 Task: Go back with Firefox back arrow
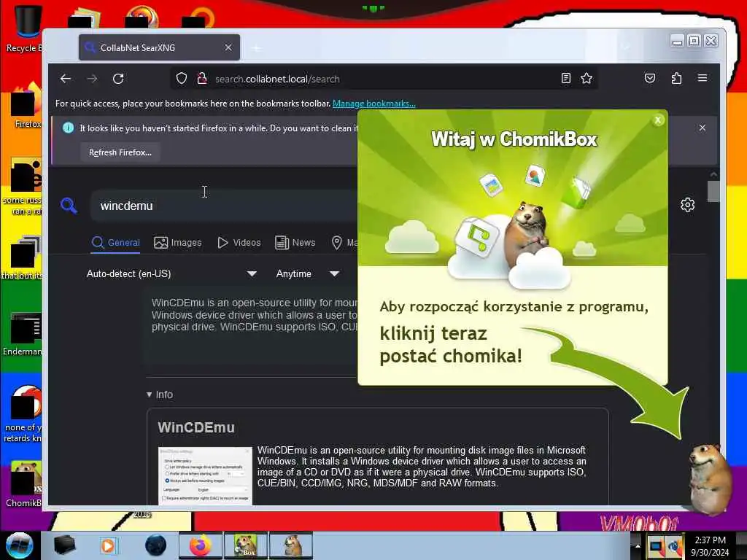tap(66, 79)
